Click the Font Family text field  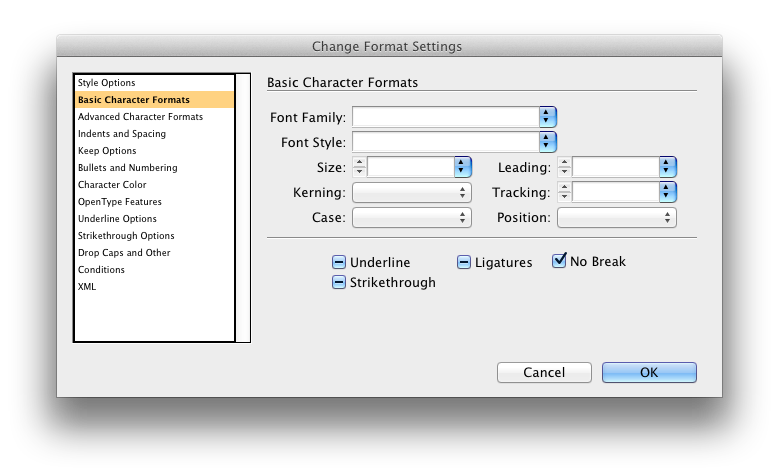446,117
